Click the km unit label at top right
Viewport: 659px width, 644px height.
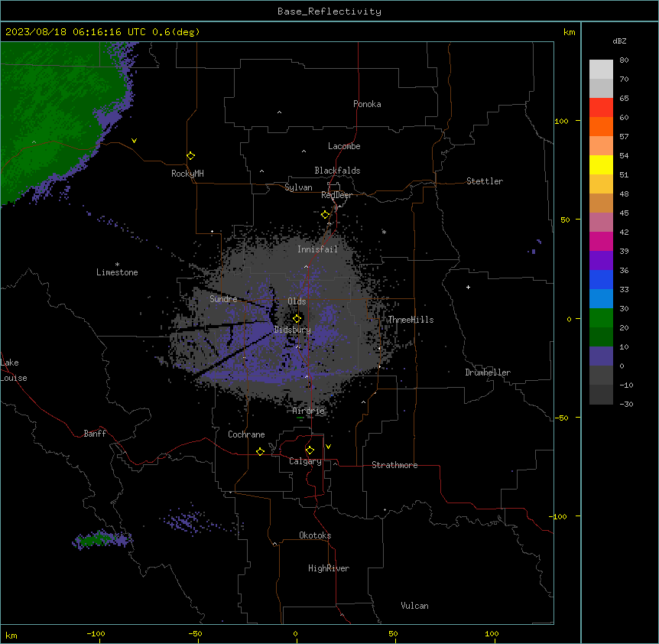point(569,32)
